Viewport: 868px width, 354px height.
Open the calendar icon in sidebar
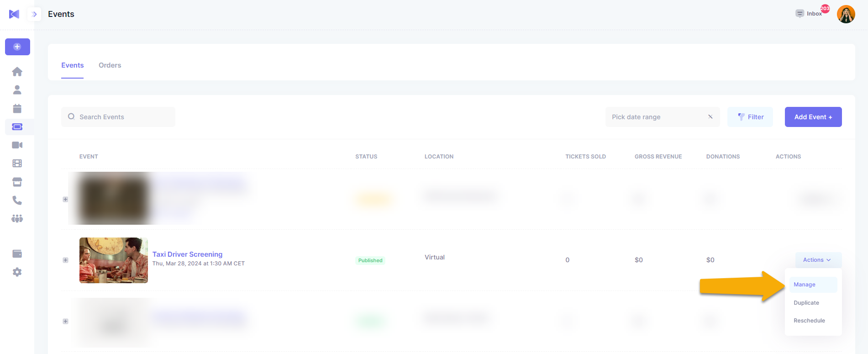(x=17, y=108)
